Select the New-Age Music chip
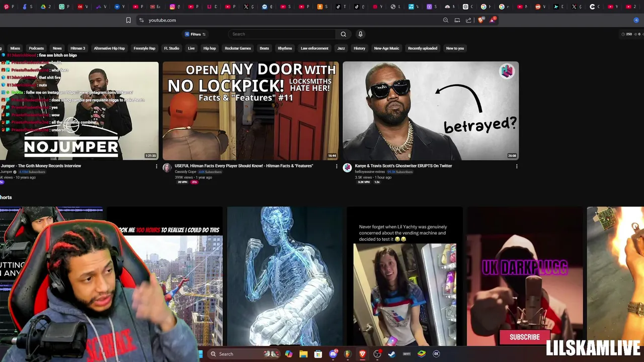 [386, 48]
